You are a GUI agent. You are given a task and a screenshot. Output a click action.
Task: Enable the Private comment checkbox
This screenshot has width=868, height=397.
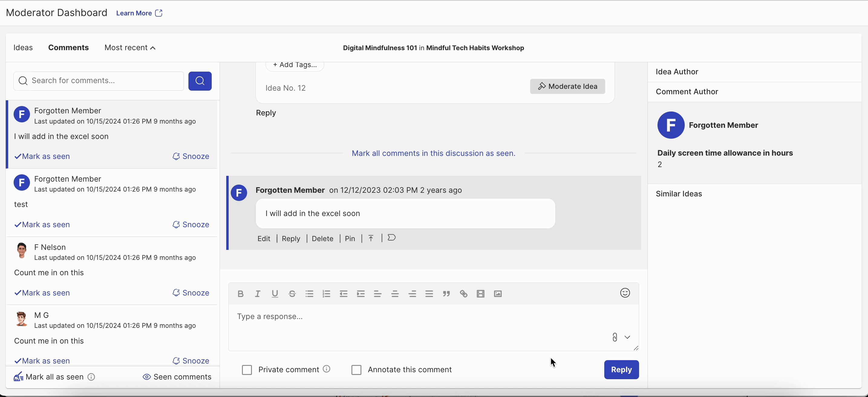247,370
